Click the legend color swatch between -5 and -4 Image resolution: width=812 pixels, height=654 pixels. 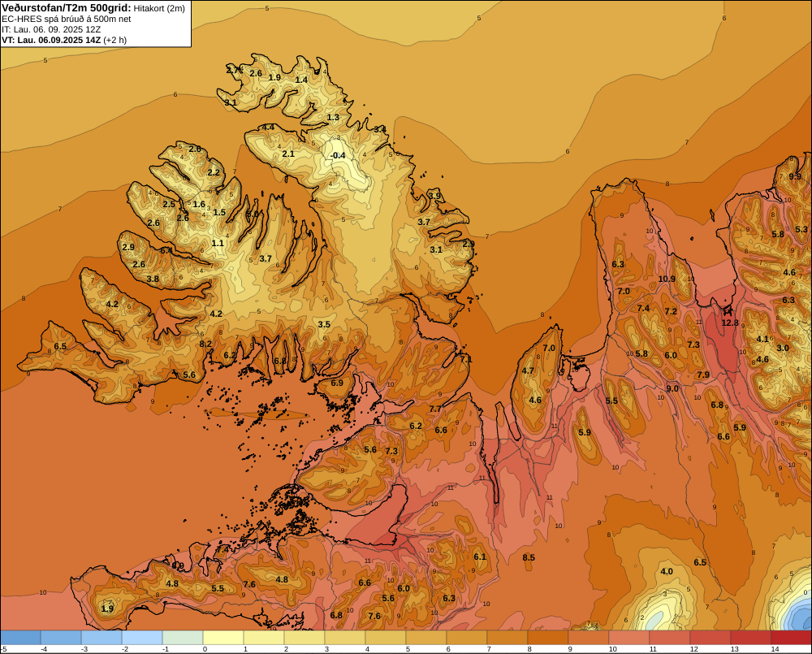pyautogui.click(x=21, y=638)
